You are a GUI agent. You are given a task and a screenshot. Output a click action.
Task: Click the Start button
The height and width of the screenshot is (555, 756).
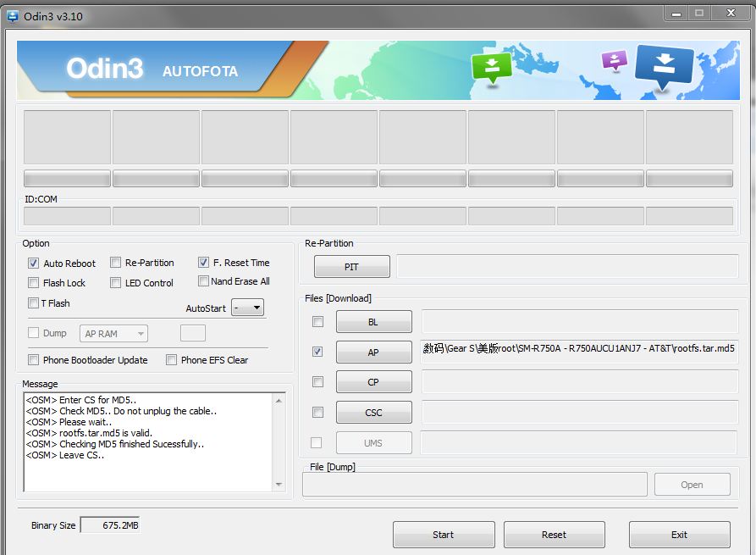coord(444,535)
